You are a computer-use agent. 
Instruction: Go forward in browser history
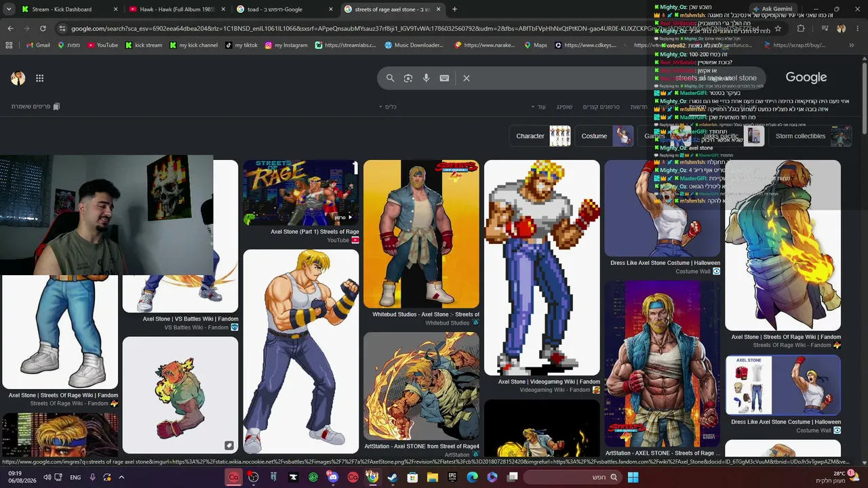[26, 28]
